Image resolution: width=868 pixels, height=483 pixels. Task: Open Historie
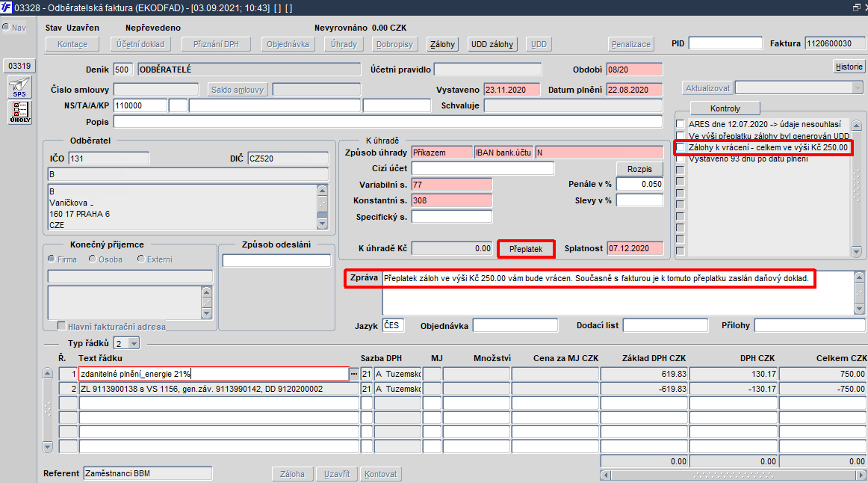849,67
